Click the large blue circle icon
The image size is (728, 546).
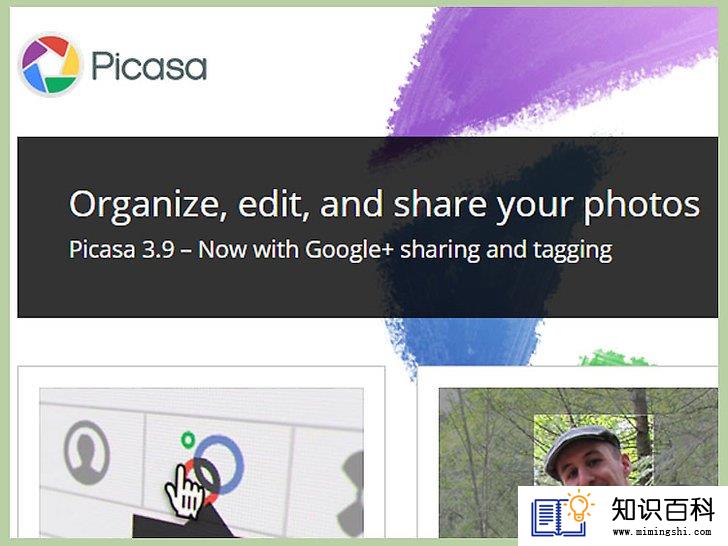point(218,464)
